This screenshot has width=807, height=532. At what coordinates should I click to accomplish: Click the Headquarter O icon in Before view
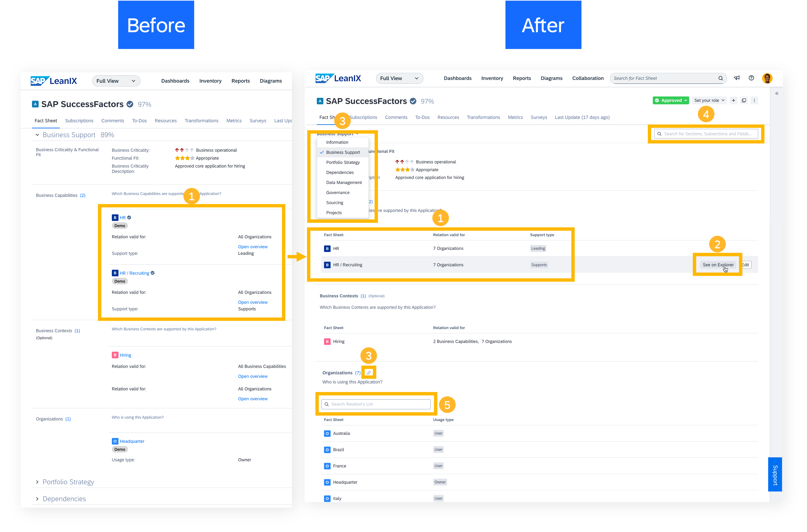tap(115, 441)
